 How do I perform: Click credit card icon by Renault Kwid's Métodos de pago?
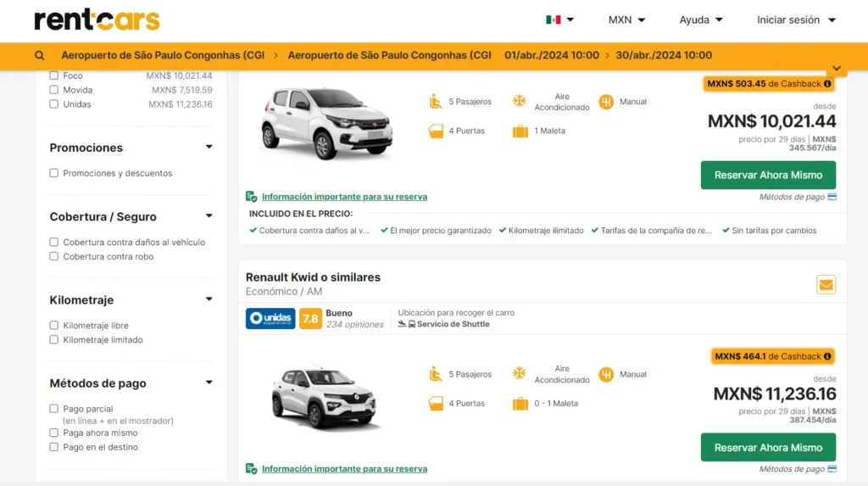click(x=832, y=469)
